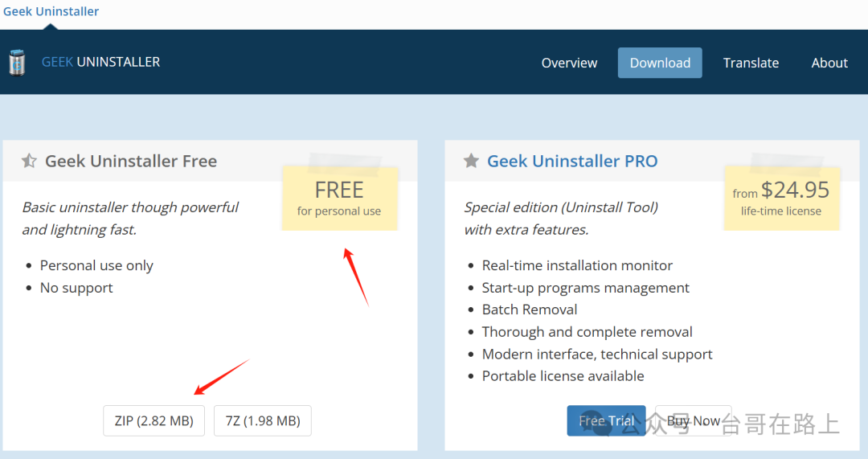
Task: Click the GEEK UNINSTALLER brand name in header
Action: 100,62
